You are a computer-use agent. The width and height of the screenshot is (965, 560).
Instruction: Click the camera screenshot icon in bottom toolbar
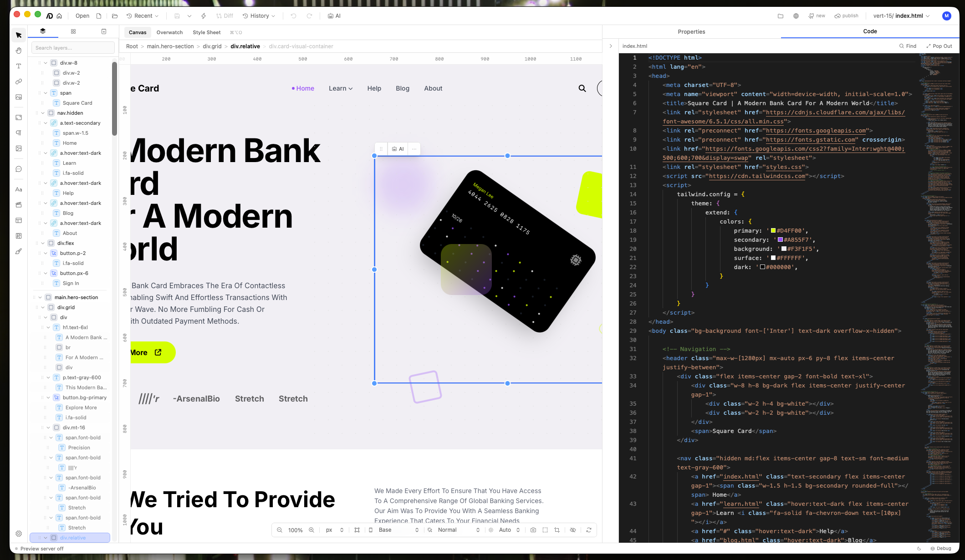click(533, 530)
